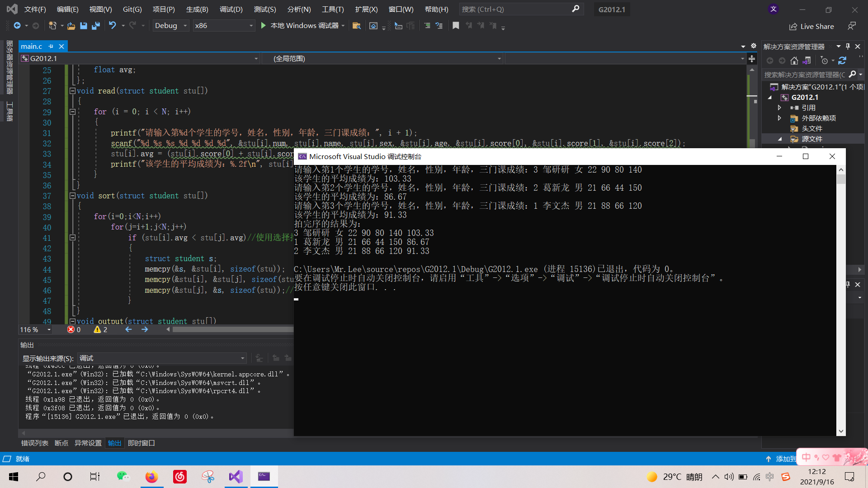
Task: Toggle bookmark on the current line
Action: [456, 26]
